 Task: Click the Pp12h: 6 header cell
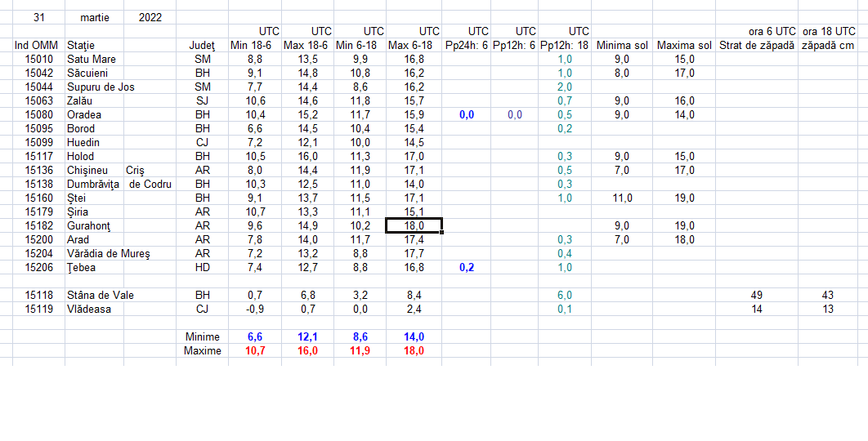pos(514,46)
